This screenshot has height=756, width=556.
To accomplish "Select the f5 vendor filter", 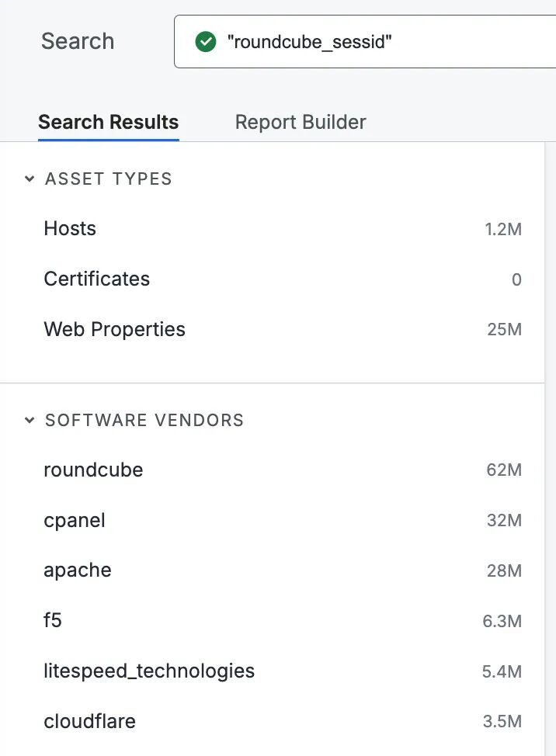I will (53, 621).
